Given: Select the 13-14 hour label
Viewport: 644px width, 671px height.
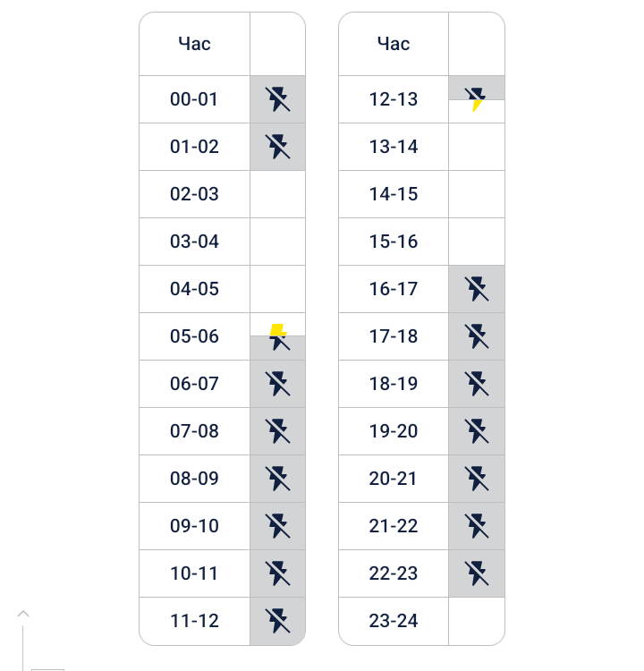Looking at the screenshot, I should 394,147.
